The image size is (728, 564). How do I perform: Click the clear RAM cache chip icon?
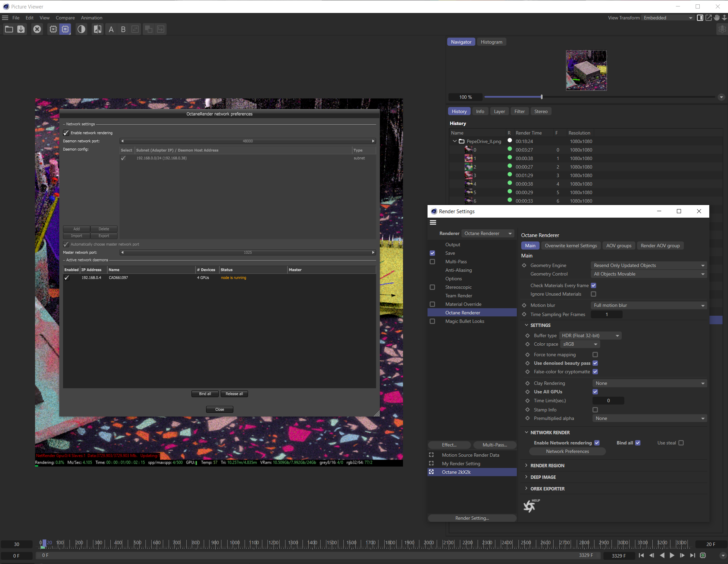[x=53, y=29]
